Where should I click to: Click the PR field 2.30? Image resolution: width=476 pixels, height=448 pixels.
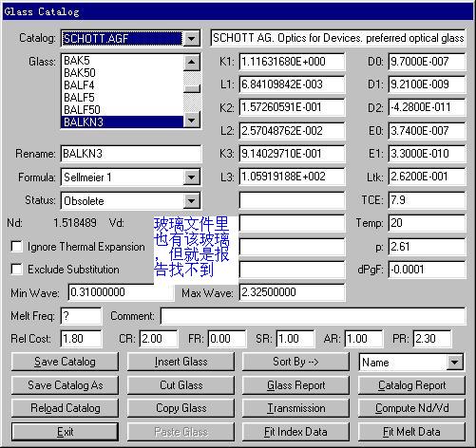tap(432, 339)
